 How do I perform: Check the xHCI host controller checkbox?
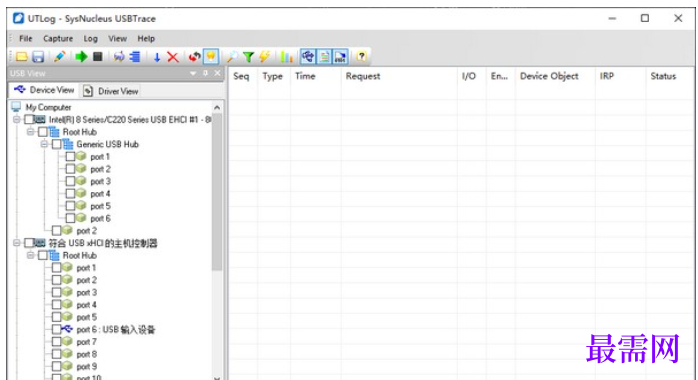(29, 243)
